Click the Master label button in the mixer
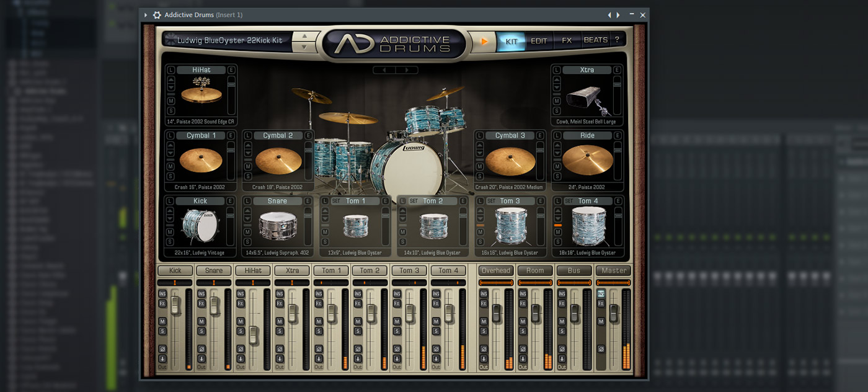 point(614,270)
